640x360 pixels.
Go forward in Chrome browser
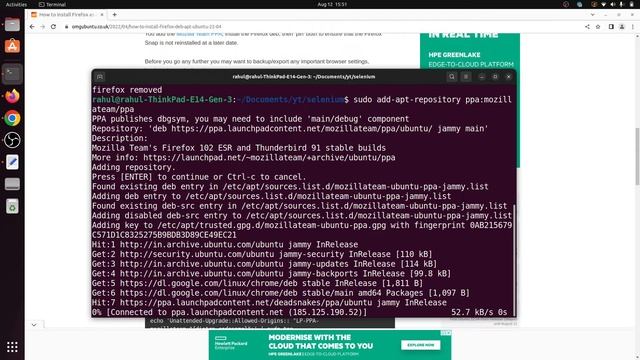pos(42,27)
